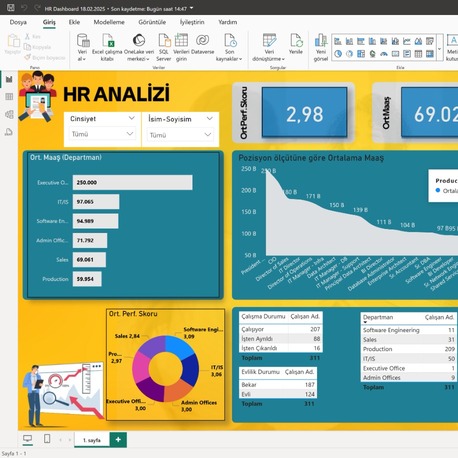The image size is (458, 458).
Task: Open the İsim-Soyisim slicer header chevron
Action: [x=209, y=118]
